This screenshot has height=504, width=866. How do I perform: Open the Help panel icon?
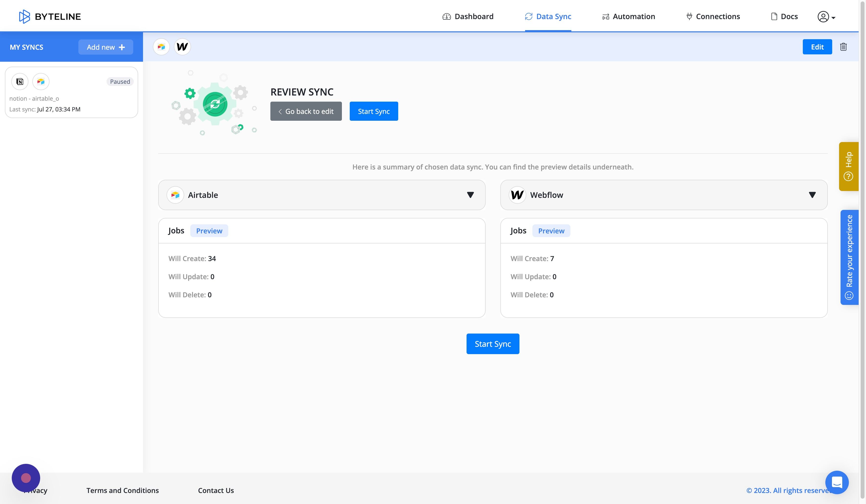point(848,176)
